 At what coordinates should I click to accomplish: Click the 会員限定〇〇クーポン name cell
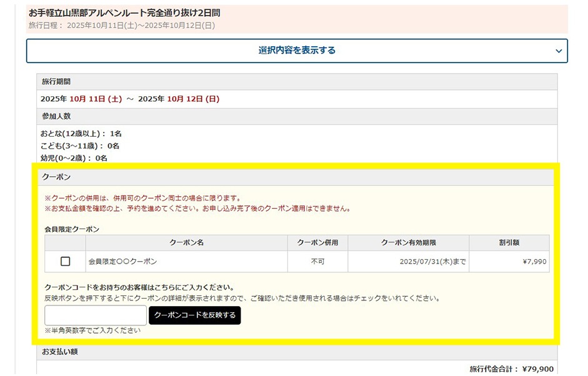(186, 261)
